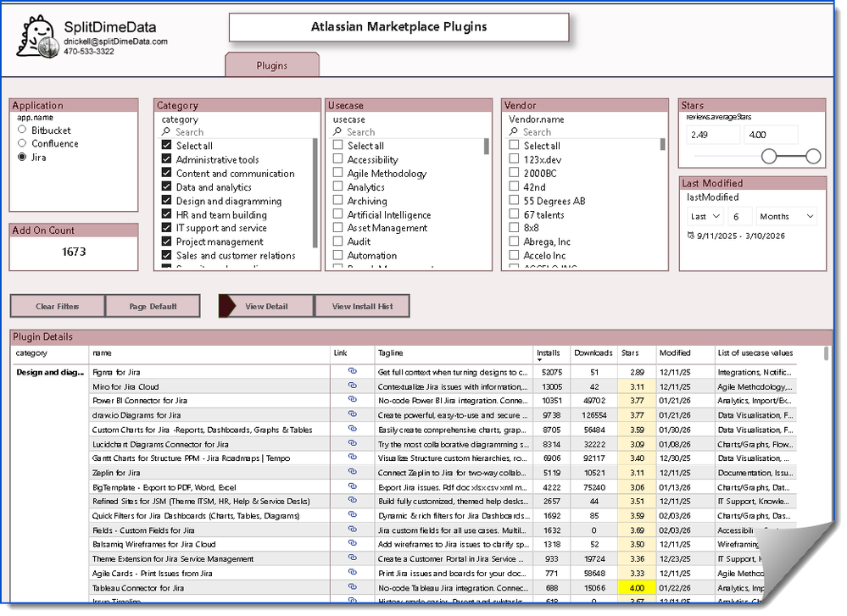The image size is (847, 616).
Task: Click the minimum stars value field 2.49
Action: pyautogui.click(x=713, y=135)
